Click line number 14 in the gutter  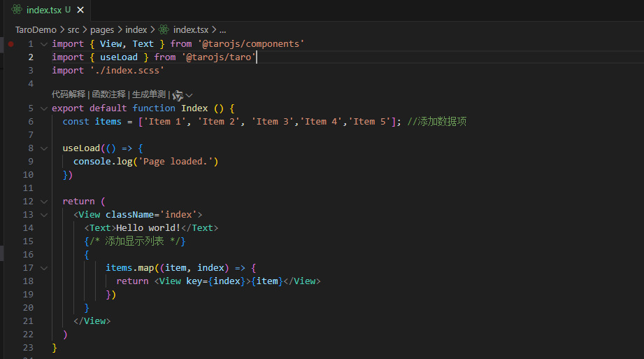coord(28,228)
